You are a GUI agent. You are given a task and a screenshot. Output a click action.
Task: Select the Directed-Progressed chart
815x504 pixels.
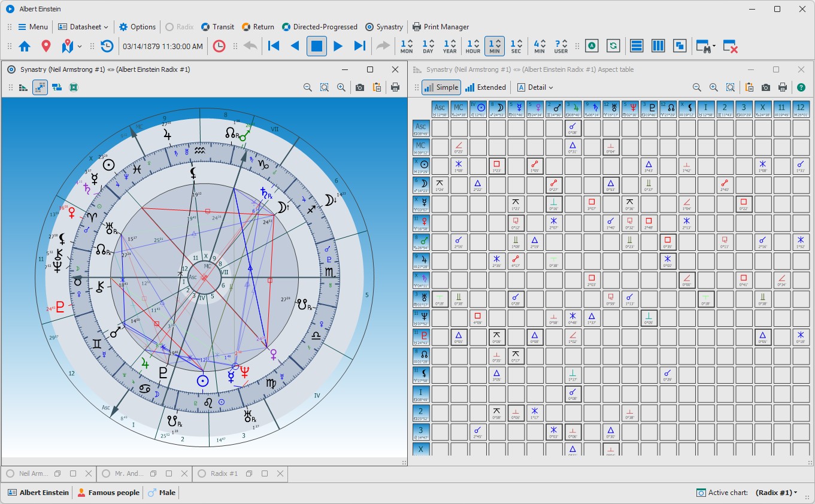pos(320,27)
